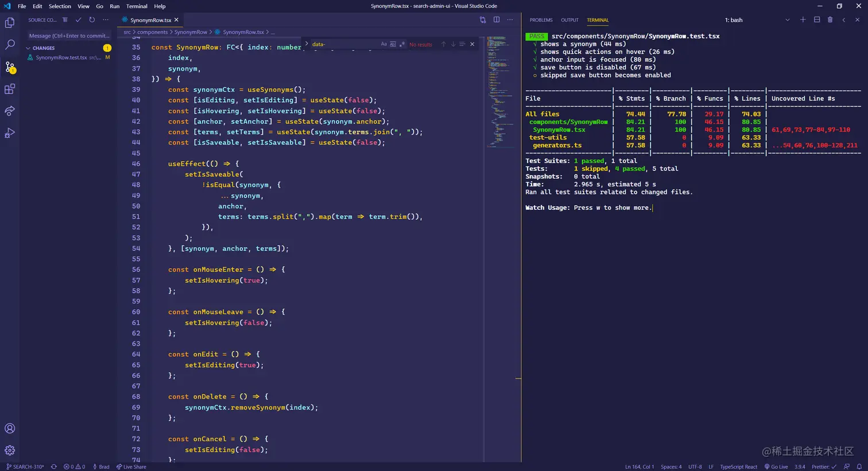Open Source Control more actions menu

point(106,20)
